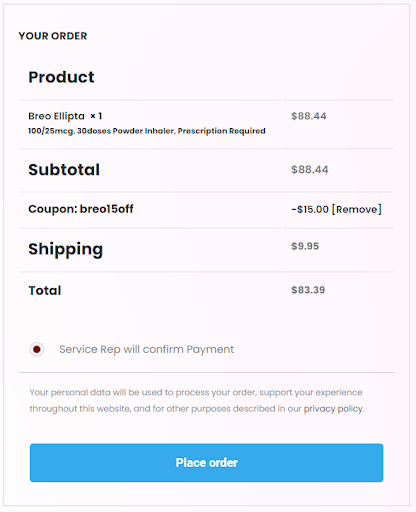Viewport: 416px width, 512px height.
Task: Click the Product column heading
Action: (x=61, y=77)
